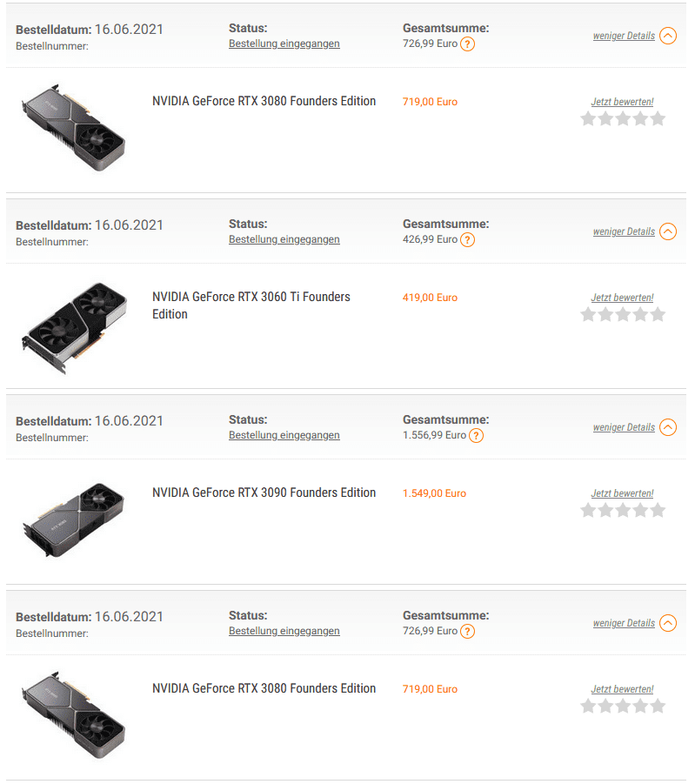Open the RTX 3090 graphics card image
This screenshot has height=784, width=695.
tap(74, 519)
